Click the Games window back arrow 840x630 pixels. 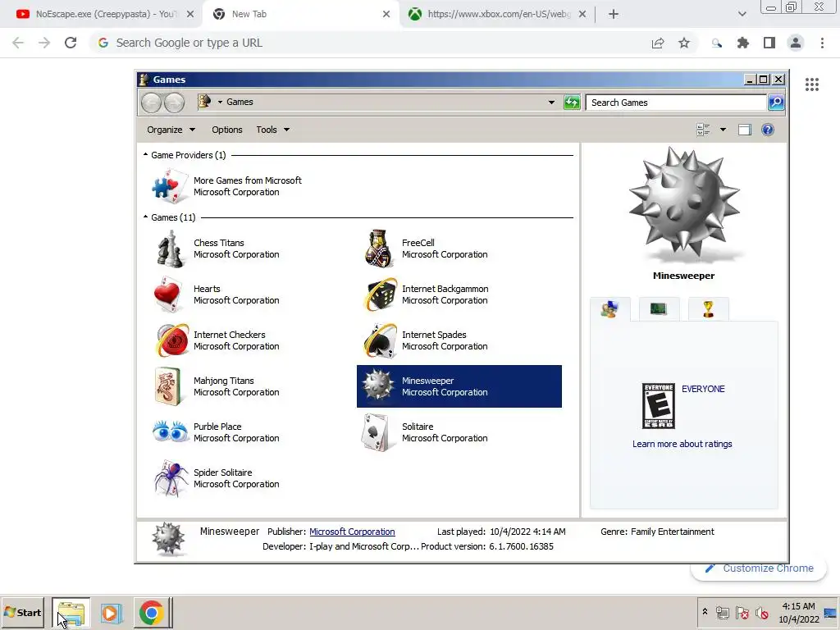point(151,103)
